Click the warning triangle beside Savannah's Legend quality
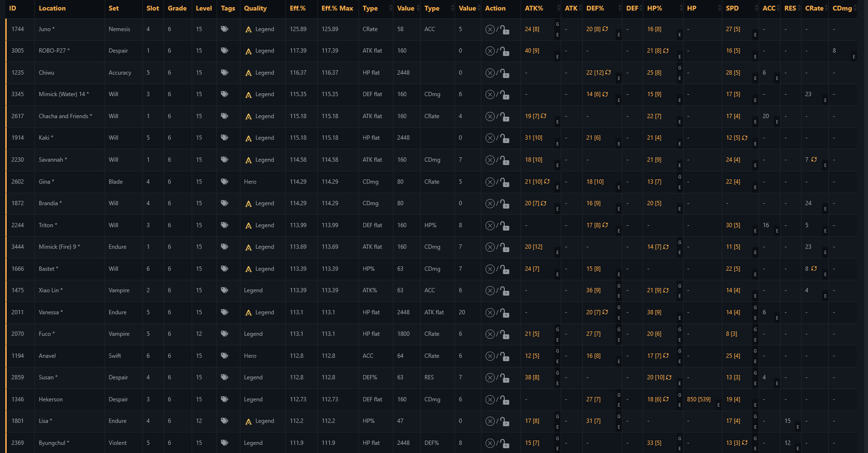The width and height of the screenshot is (868, 453). click(249, 160)
